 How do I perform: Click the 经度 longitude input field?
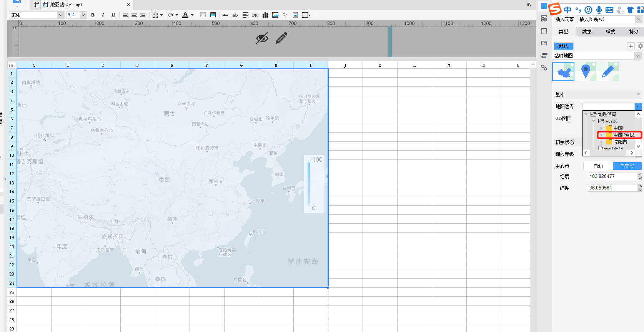(612, 176)
